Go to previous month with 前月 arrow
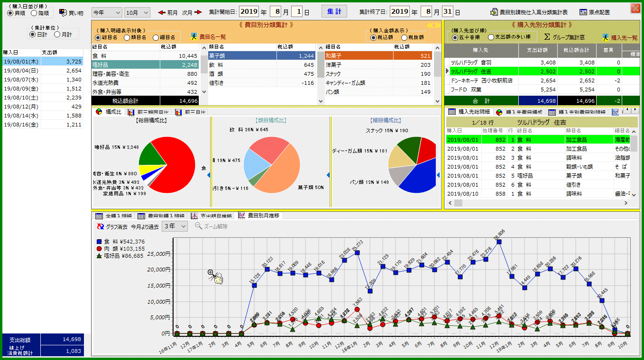 pos(162,12)
